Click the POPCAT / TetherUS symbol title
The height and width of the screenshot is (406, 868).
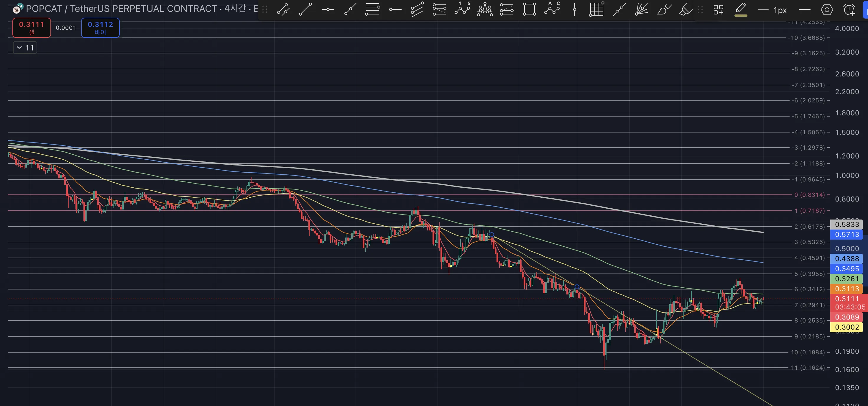pos(121,9)
